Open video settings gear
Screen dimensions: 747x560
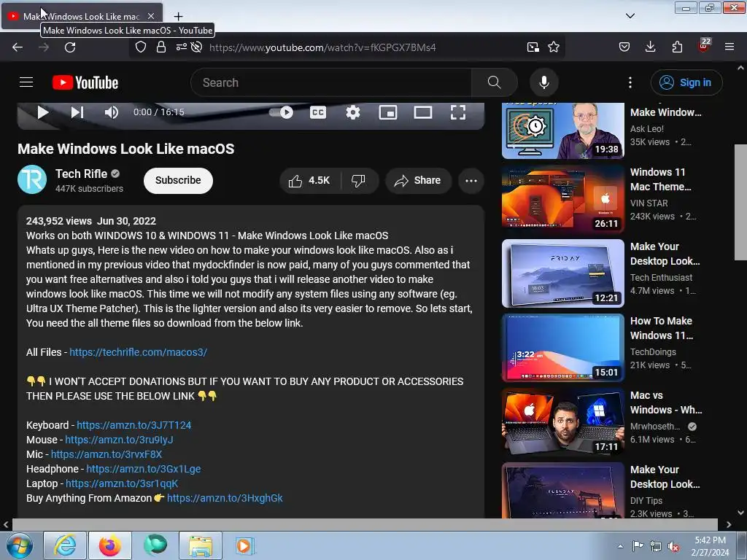click(x=353, y=112)
